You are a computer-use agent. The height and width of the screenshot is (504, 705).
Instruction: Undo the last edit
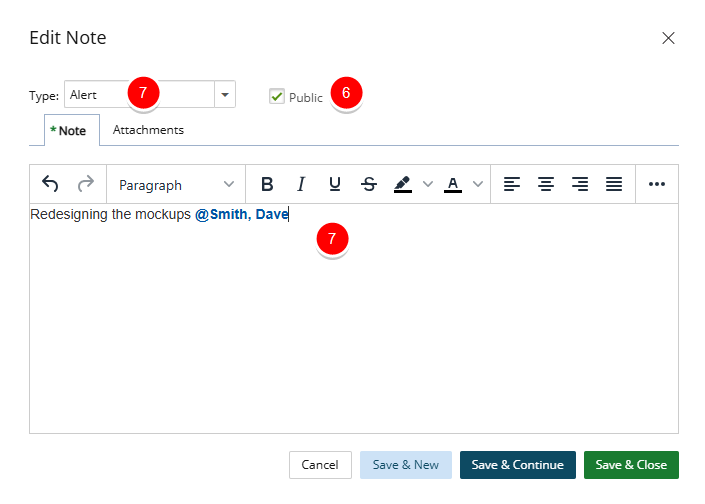coord(50,184)
